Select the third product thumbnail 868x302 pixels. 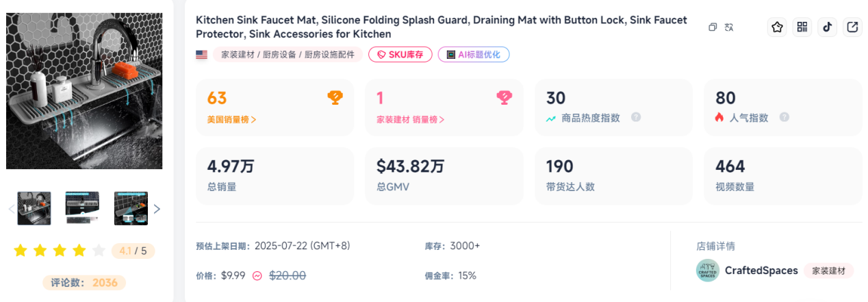(131, 208)
